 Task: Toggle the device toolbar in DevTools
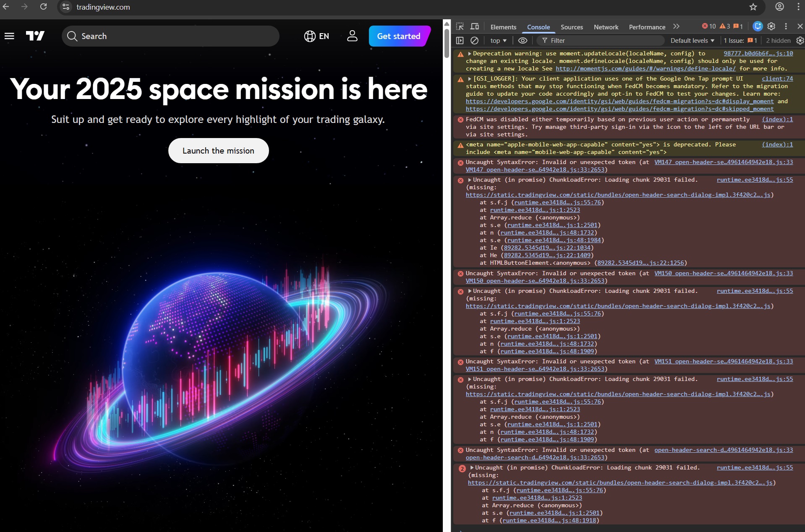click(475, 26)
